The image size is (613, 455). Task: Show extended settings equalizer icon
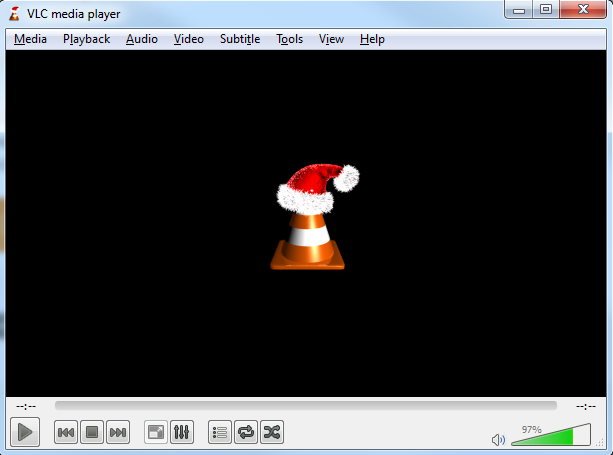pos(182,432)
